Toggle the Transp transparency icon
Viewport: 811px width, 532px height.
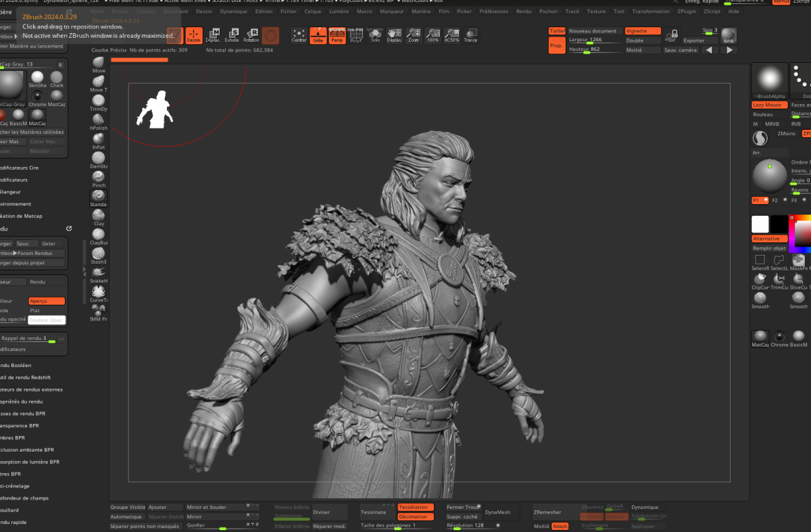[470, 36]
